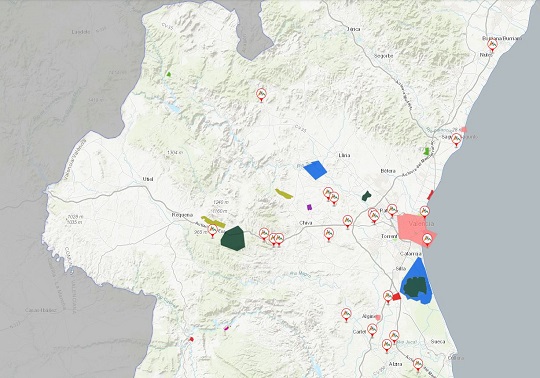Image resolution: width=540 pixels, height=378 pixels.
Task: Select the small dark green polygon south of Bétera
Action: [x=366, y=196]
